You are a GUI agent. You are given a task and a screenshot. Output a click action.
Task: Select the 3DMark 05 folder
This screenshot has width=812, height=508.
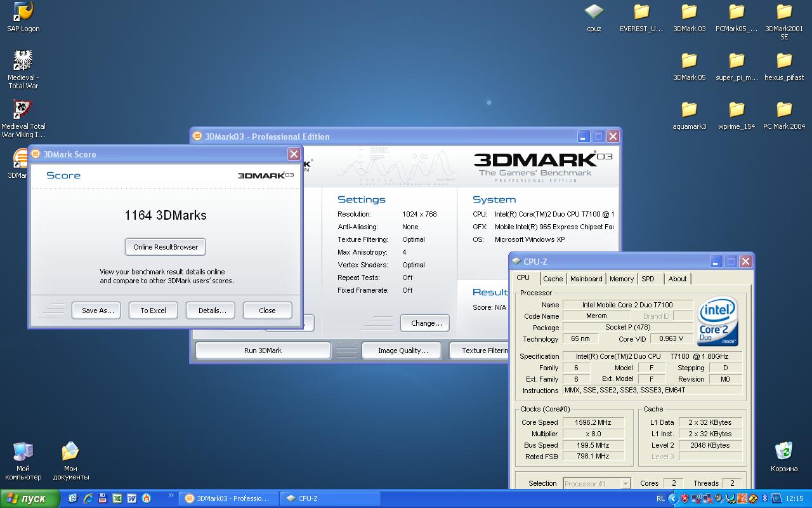click(689, 66)
